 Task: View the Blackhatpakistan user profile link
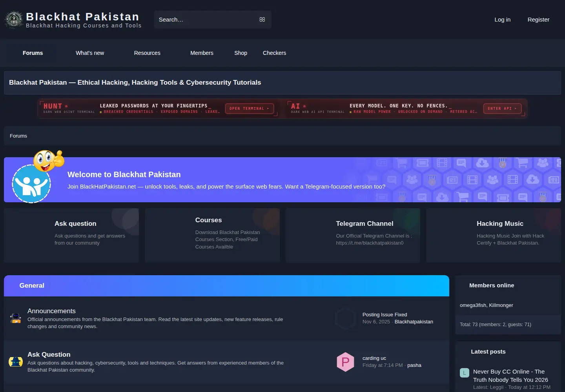tap(414, 322)
